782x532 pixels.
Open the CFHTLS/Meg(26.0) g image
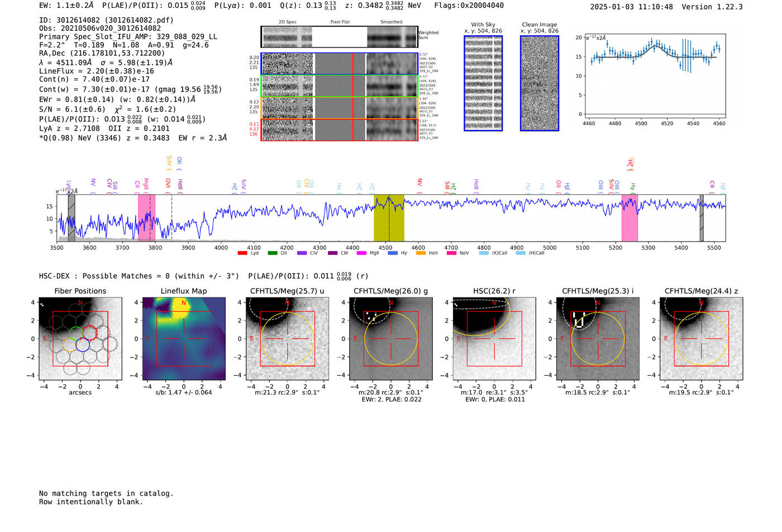pyautogui.click(x=391, y=338)
